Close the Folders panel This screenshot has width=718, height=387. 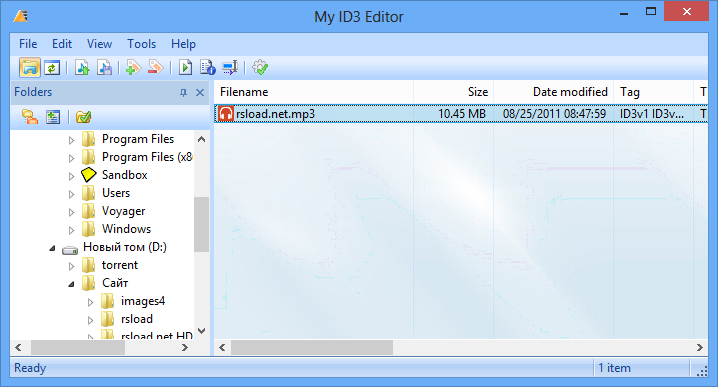[200, 93]
